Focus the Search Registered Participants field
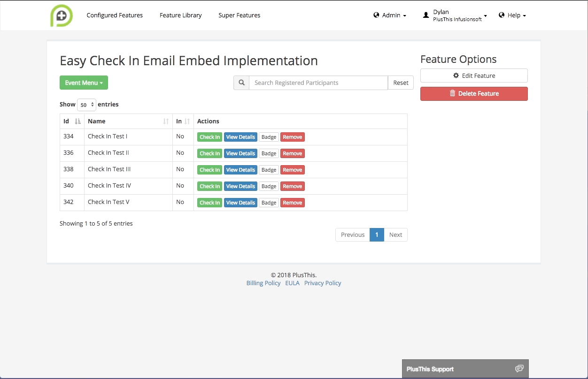 tap(318, 83)
